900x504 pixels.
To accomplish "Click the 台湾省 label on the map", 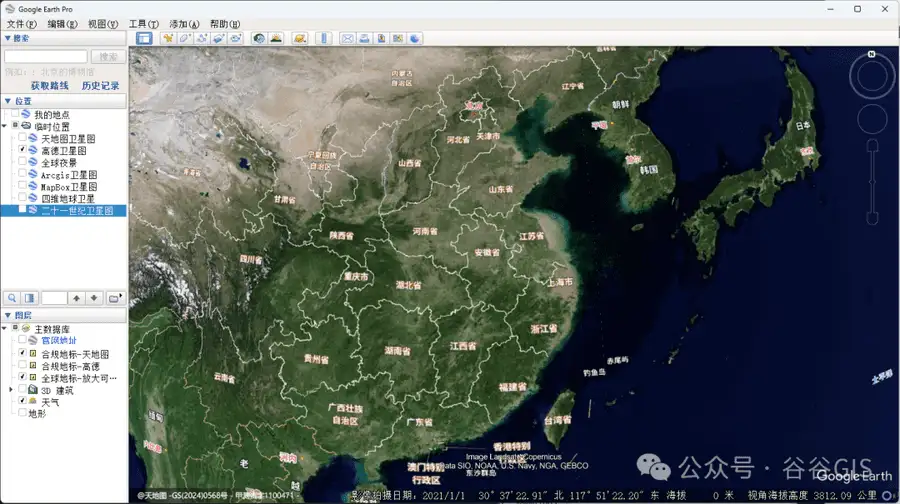I will pos(557,420).
